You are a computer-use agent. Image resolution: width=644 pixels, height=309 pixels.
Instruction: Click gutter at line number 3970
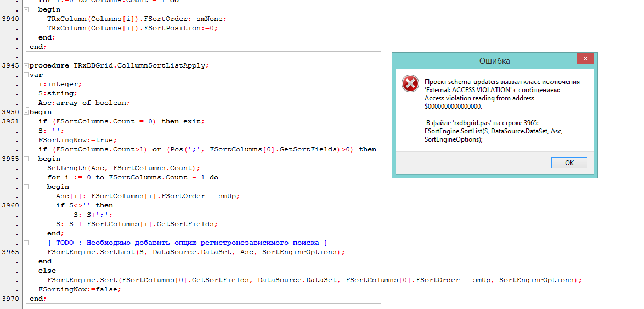pos(11,299)
